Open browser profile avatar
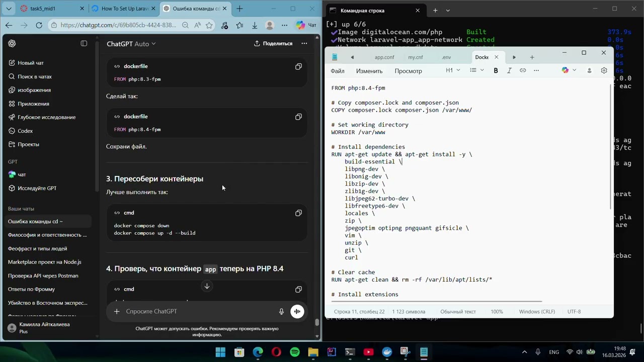This screenshot has width=644, height=362. (270, 25)
